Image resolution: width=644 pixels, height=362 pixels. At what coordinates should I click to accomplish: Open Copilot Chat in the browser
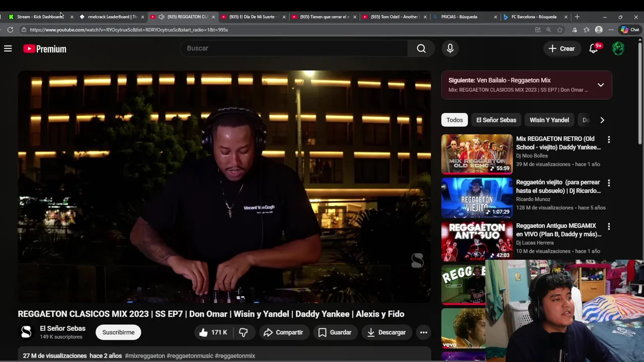(630, 30)
